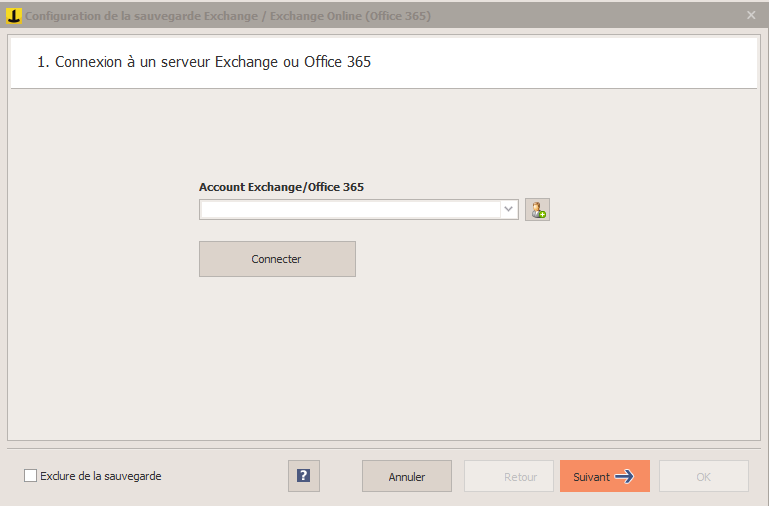The height and width of the screenshot is (506, 769).
Task: Click the "Exclure de la sauvegarde" label text
Action: (101, 476)
